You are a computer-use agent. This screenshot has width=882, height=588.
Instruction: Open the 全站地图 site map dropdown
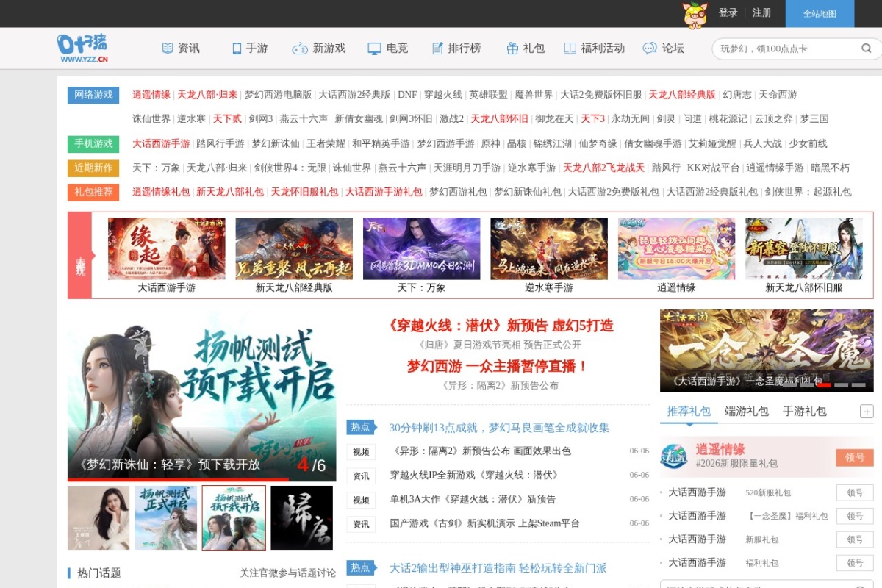click(x=820, y=13)
